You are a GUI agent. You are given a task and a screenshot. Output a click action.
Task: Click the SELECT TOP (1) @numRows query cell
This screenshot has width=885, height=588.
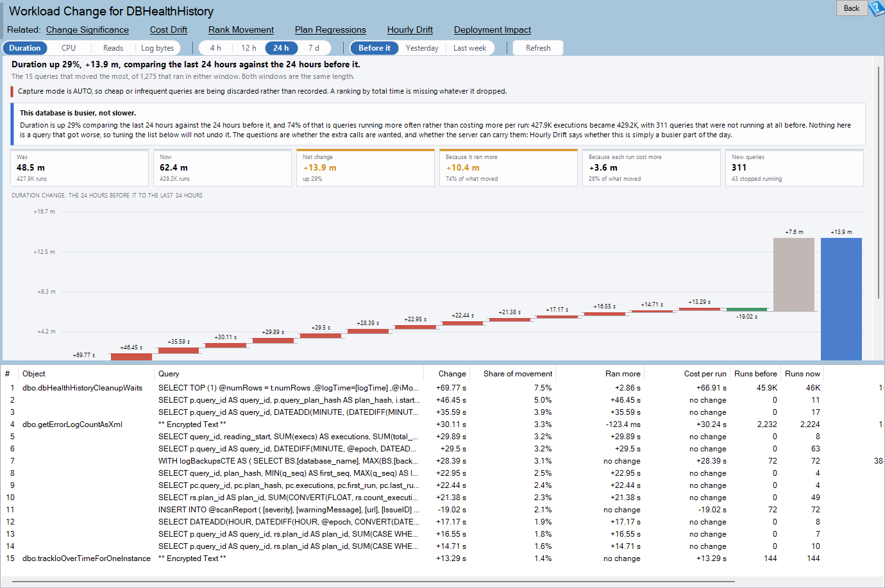[x=289, y=388]
